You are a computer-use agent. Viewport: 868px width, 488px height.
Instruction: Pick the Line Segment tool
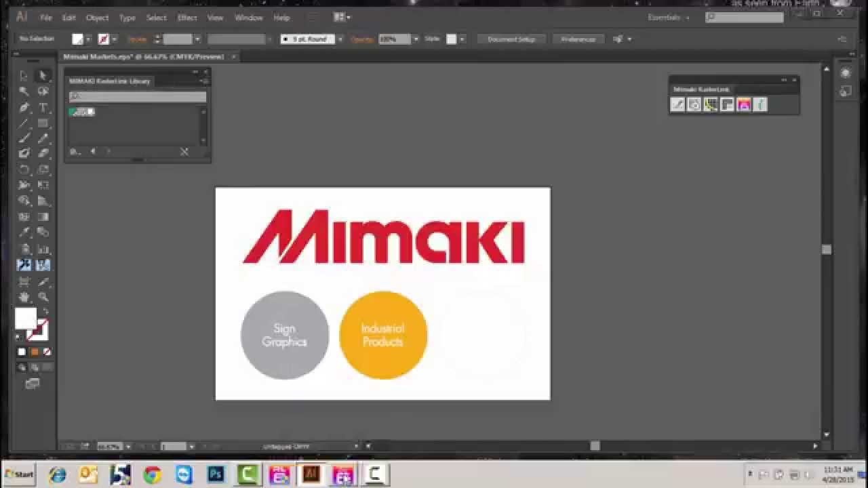click(24, 123)
